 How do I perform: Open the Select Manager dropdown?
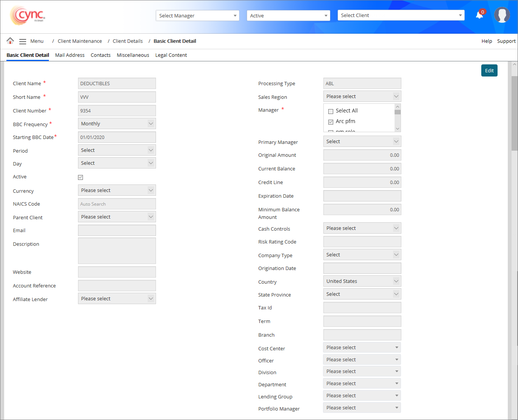click(197, 16)
